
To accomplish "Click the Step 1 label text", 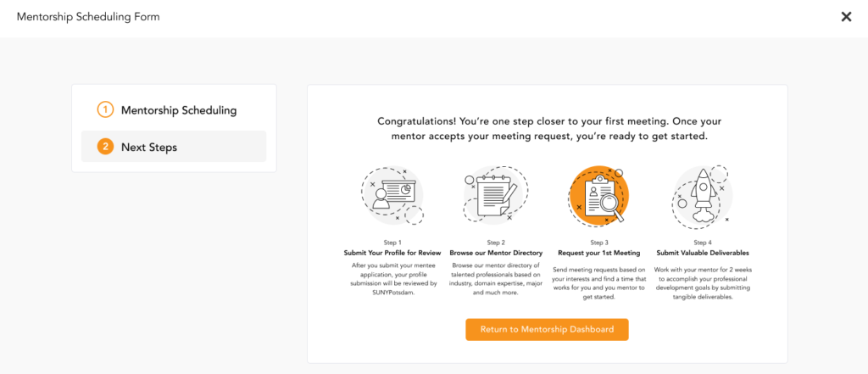I will [392, 243].
